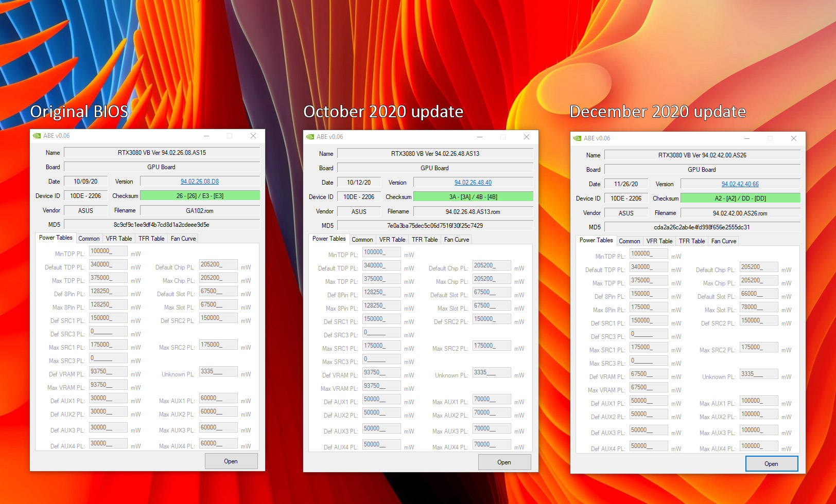Click NVIDIA app icon in December 2020 window

[577, 138]
